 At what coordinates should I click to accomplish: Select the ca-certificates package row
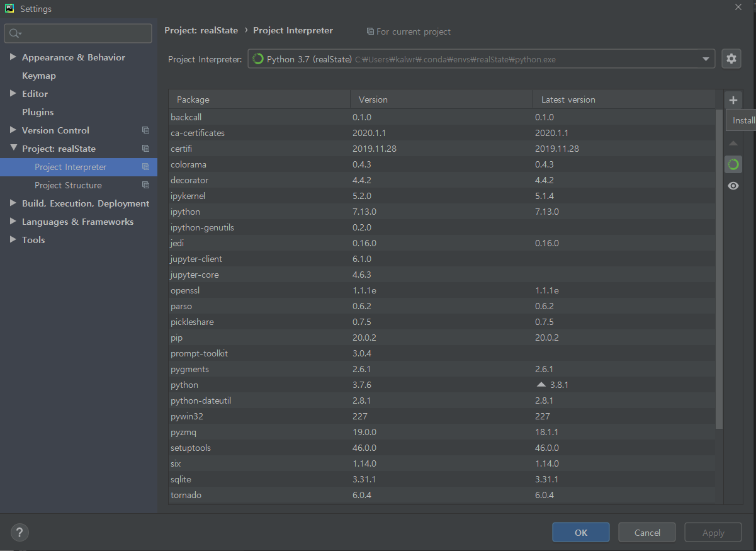coord(442,133)
